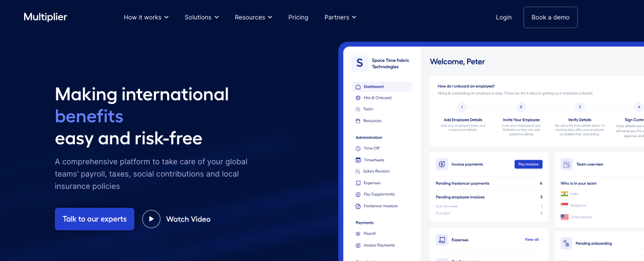Click the Pending employee invoices row
This screenshot has height=261, width=644.
coord(489,197)
